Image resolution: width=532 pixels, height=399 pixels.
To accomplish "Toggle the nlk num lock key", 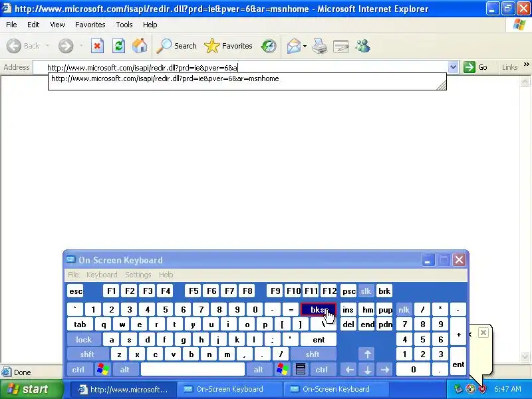I will pos(404,309).
